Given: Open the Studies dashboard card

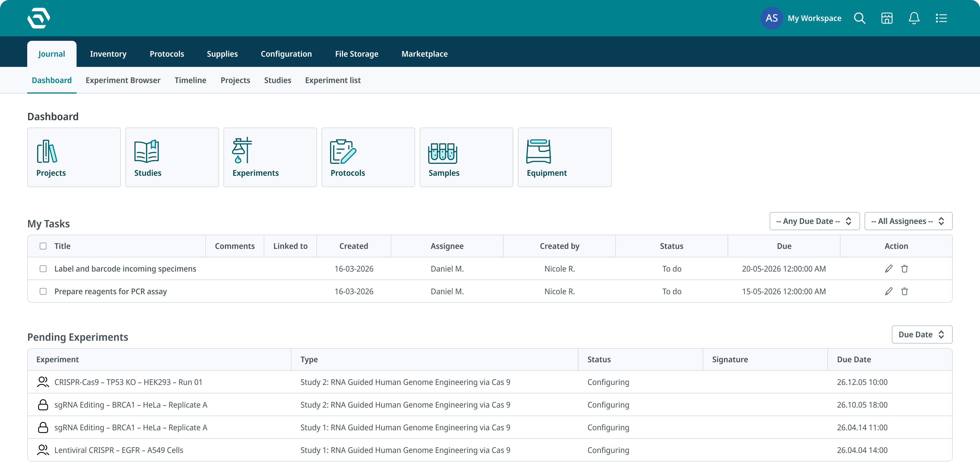Looking at the screenshot, I should click(172, 157).
